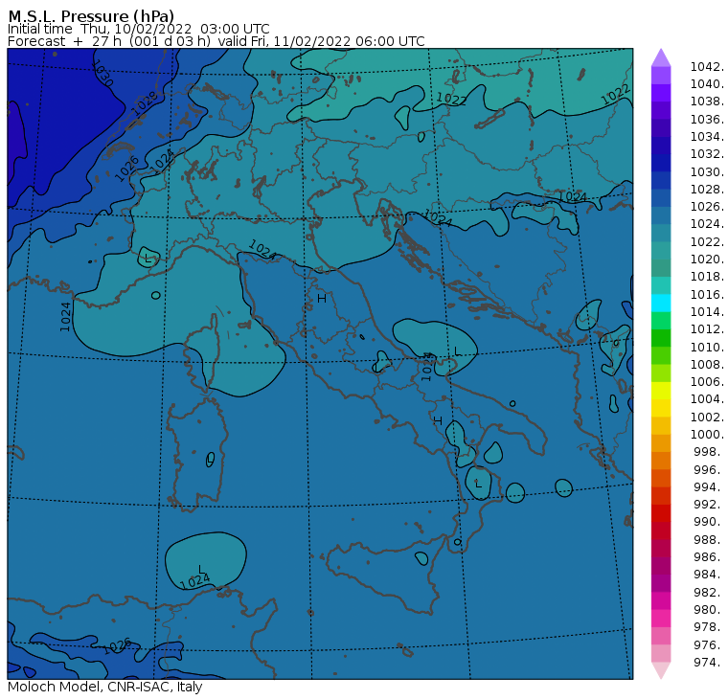Click the Moloch Model, CNR-ISAC, Italy credit
Image resolution: width=728 pixels, height=700 pixels.
[x=105, y=687]
